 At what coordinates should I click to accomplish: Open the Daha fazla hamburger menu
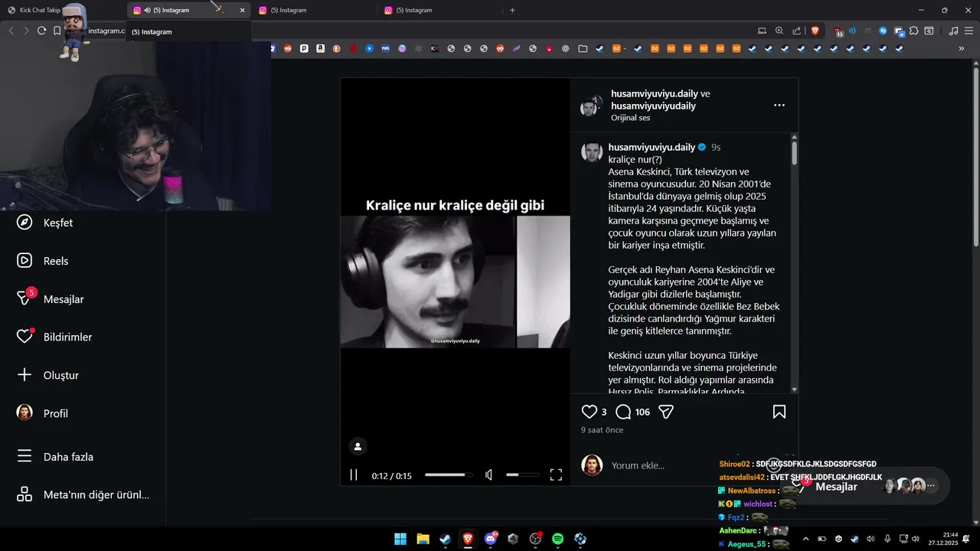(x=24, y=456)
